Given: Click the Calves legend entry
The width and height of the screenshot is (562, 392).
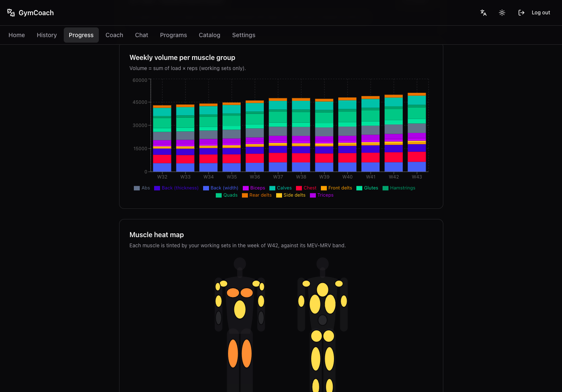Looking at the screenshot, I should [280, 188].
